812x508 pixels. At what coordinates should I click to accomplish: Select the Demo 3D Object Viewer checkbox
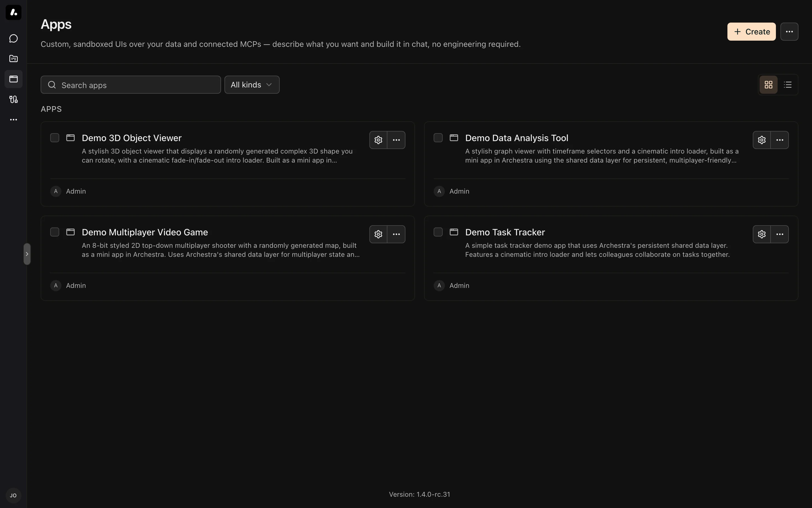[55, 138]
